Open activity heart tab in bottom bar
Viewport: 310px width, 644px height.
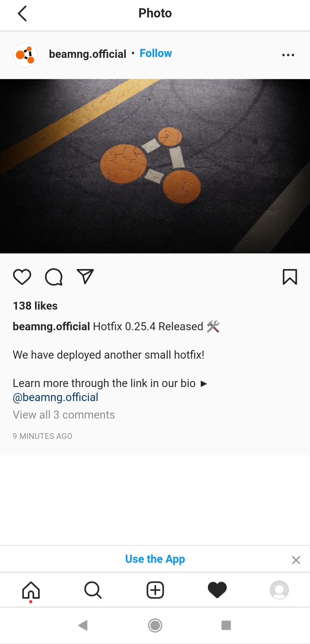tap(217, 590)
